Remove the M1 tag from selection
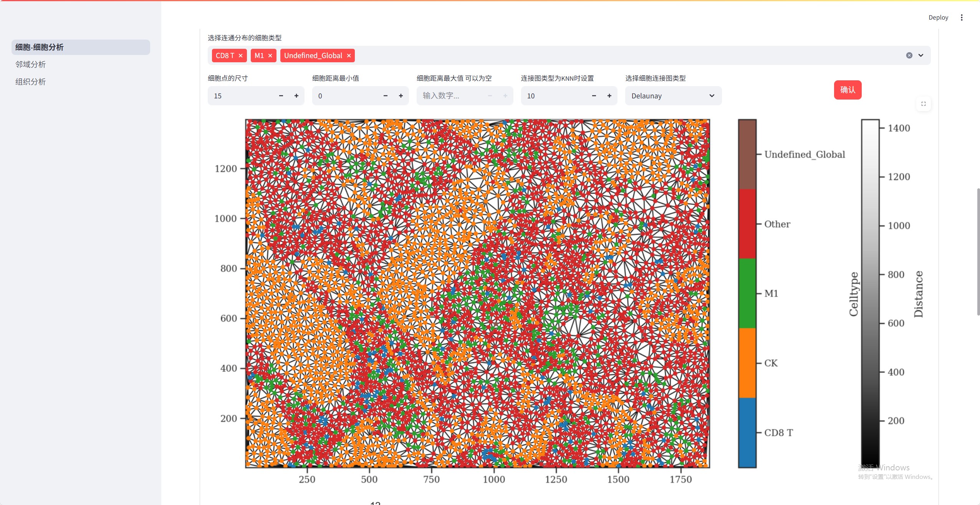 tap(270, 56)
